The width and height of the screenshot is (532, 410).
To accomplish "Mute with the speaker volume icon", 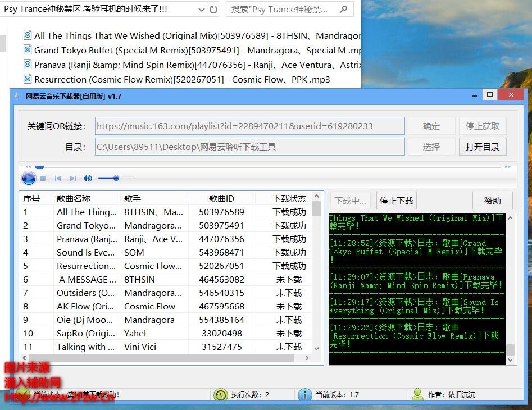I will point(88,178).
